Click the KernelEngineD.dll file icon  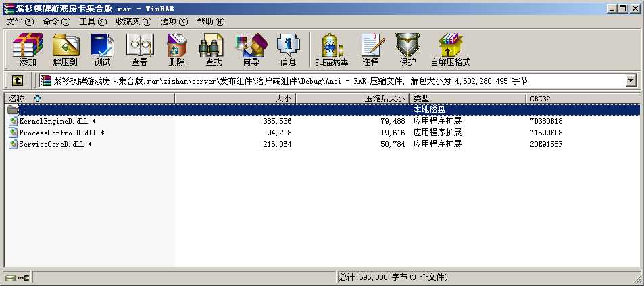(13, 121)
